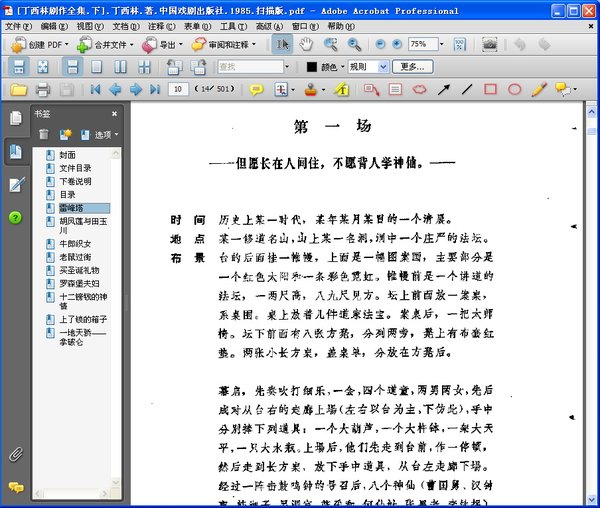
Task: Open the Find field dropdown arrow
Action: [287, 67]
